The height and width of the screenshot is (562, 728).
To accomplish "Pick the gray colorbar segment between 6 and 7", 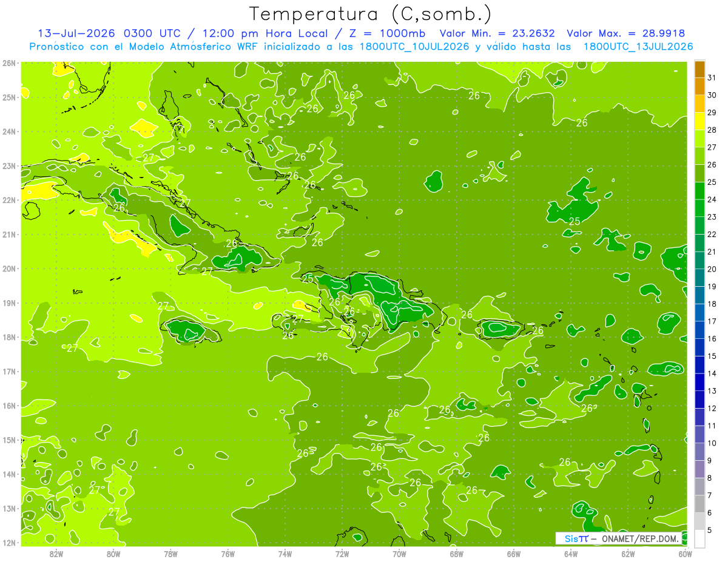I will click(x=699, y=504).
